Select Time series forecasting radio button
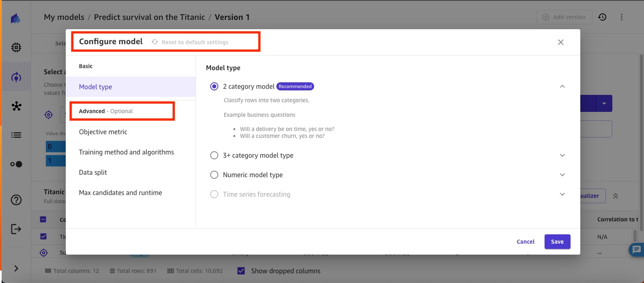Image resolution: width=644 pixels, height=283 pixels. 214,194
